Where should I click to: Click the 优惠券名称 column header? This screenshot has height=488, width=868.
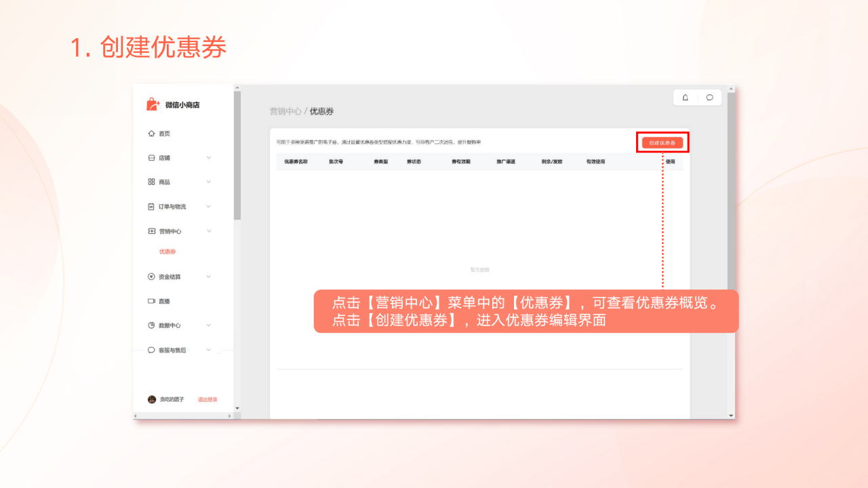(x=296, y=162)
